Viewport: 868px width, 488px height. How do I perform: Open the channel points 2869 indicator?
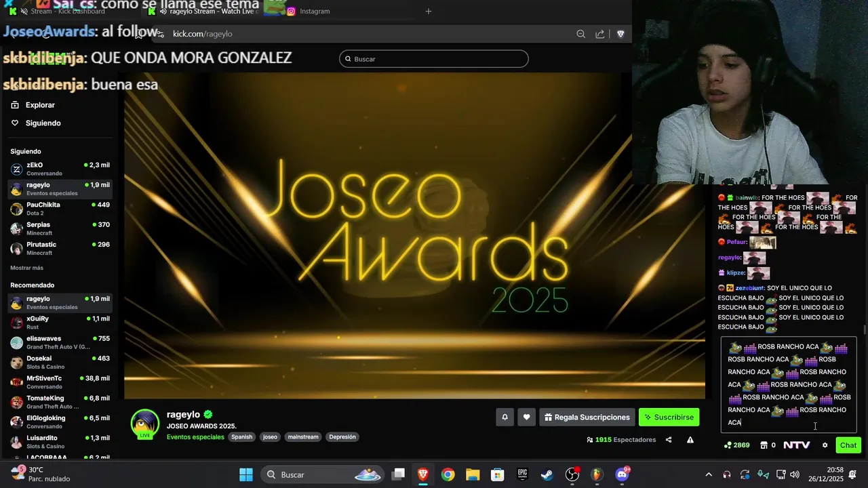(736, 445)
